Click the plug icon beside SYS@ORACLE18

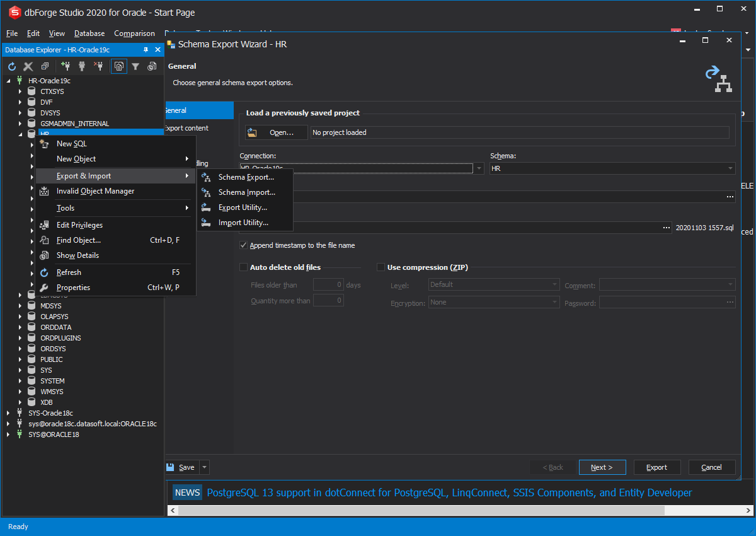[20, 434]
